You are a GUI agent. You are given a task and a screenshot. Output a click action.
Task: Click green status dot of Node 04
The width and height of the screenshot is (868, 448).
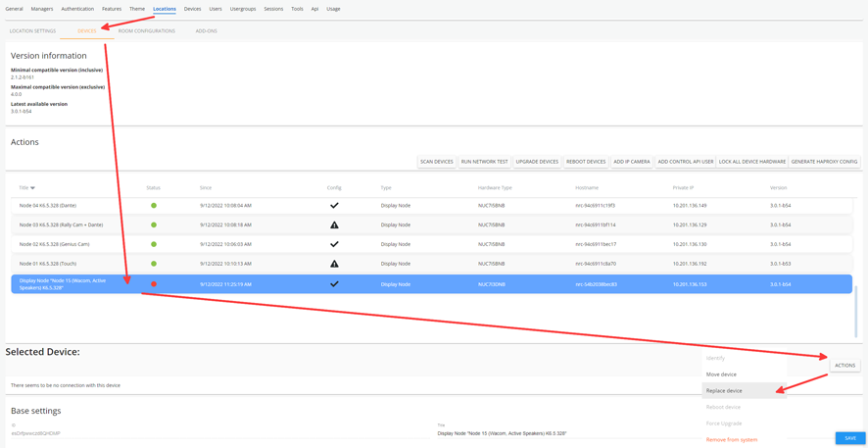click(x=154, y=206)
